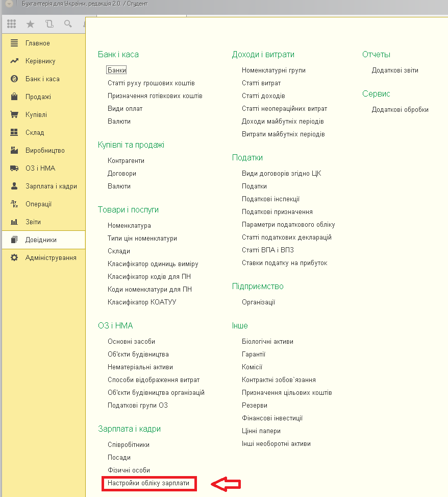Screen dimensions: 448x497
Task: Open Favorites star icon
Action: [30, 24]
